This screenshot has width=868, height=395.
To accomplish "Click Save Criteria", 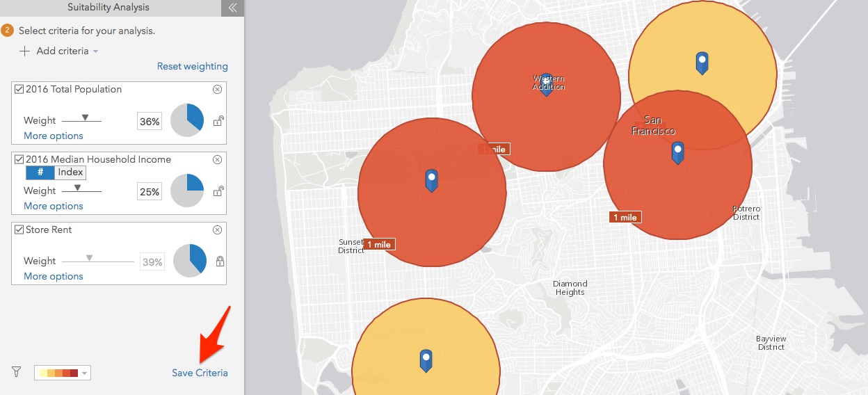I will [200, 373].
